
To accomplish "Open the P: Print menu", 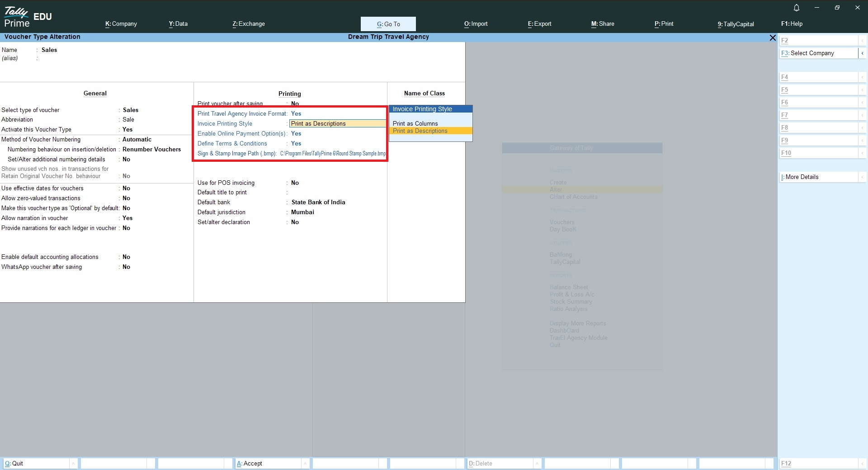I will tap(664, 24).
